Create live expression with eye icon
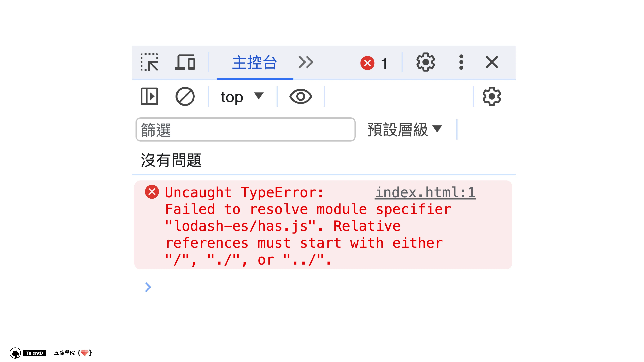Screen dimensions: 644x362 [x=300, y=96]
